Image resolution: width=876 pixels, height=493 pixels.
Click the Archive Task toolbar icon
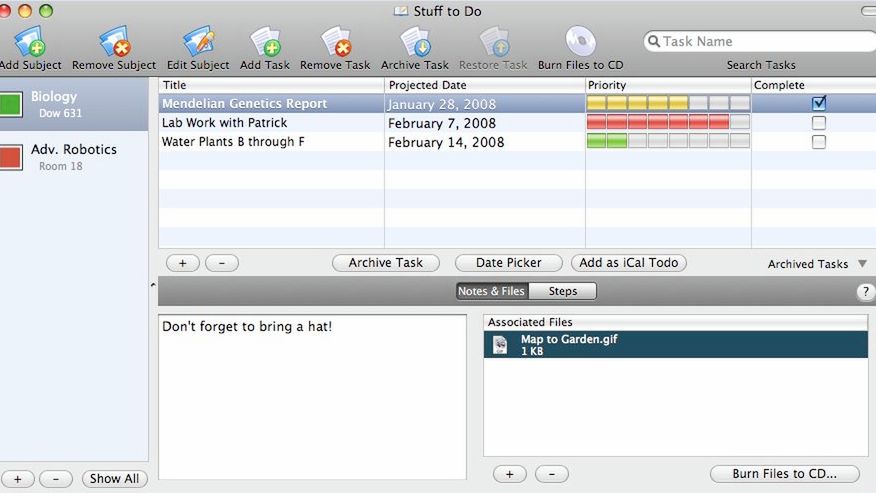pyautogui.click(x=414, y=43)
